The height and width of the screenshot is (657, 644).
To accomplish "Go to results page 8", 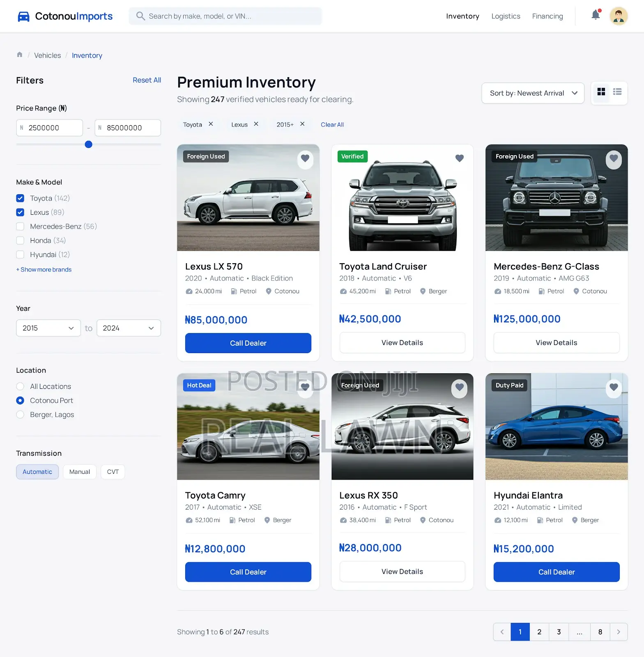I will pyautogui.click(x=600, y=632).
